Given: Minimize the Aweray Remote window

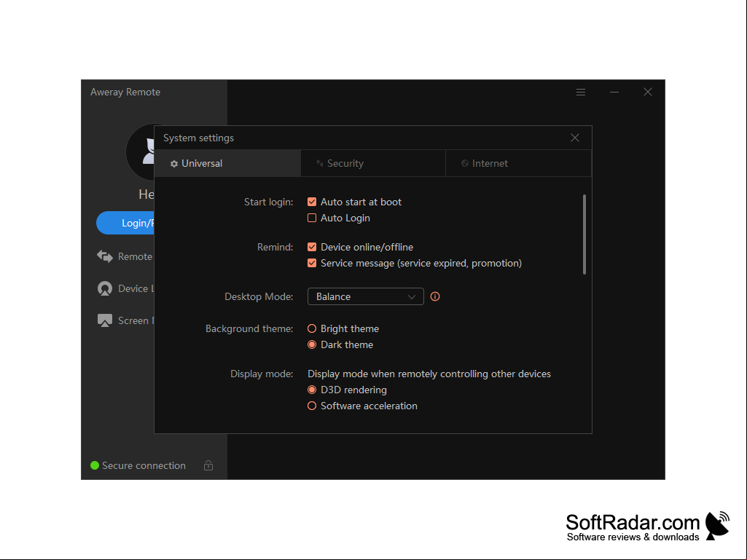Looking at the screenshot, I should (614, 92).
